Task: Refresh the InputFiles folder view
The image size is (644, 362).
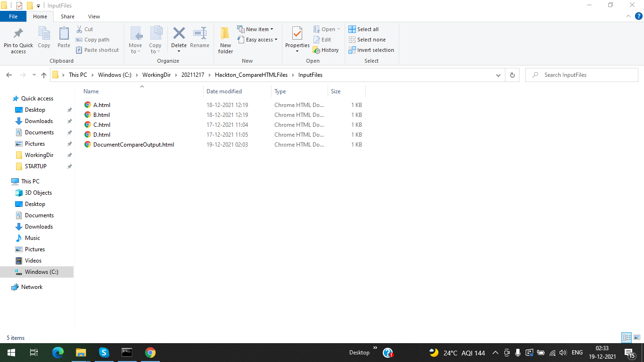Action: point(512,75)
